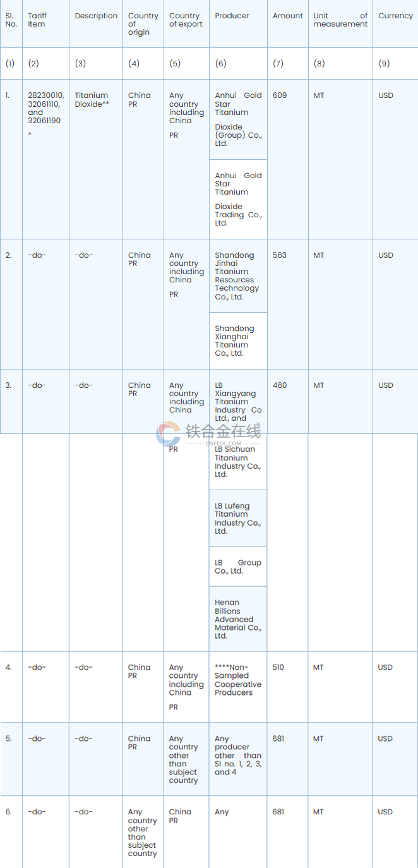
Task: Click column index '(1)' cell
Action: tap(10, 63)
